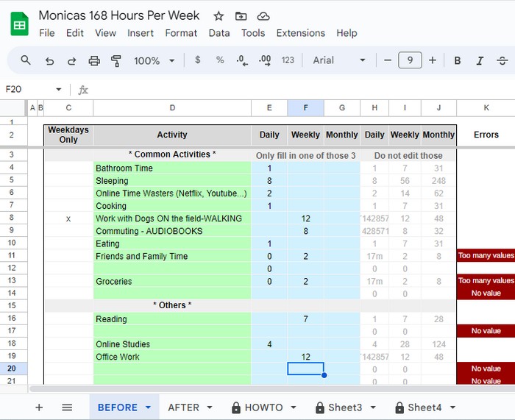The height and width of the screenshot is (420, 515).
Task: Open the Data menu
Action: click(x=219, y=33)
